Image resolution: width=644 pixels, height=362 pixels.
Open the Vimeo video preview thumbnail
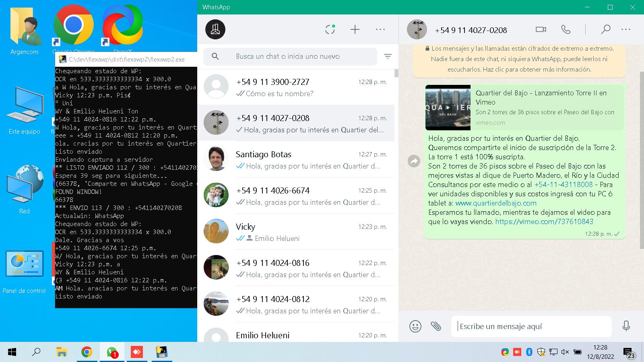tap(448, 107)
